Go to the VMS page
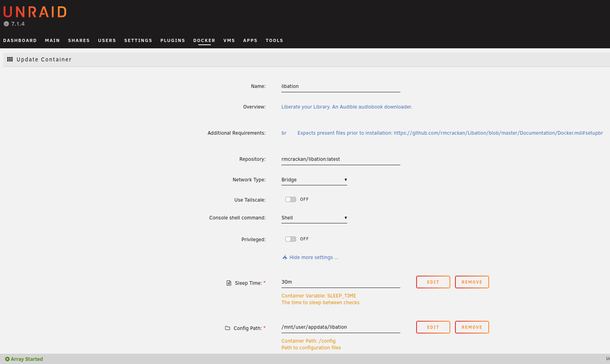Screen dimensions: 610x364 pos(229,40)
